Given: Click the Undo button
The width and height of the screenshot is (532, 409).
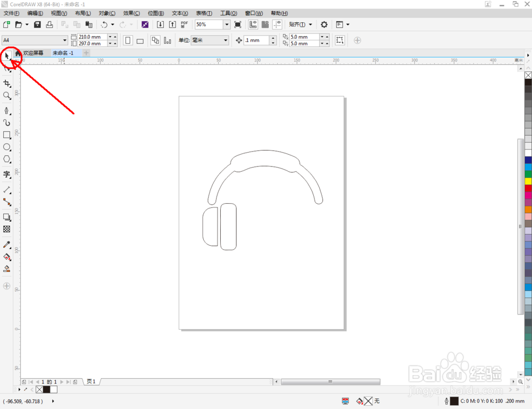Looking at the screenshot, I should [104, 24].
